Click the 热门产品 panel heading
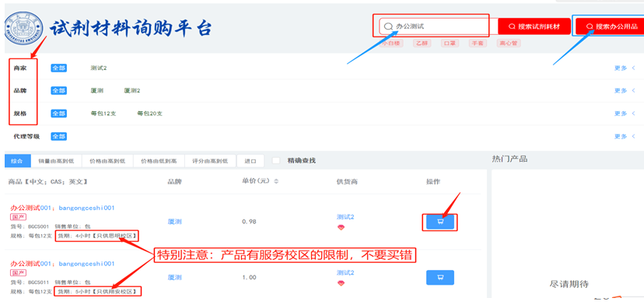This screenshot has width=644, height=305. [509, 159]
